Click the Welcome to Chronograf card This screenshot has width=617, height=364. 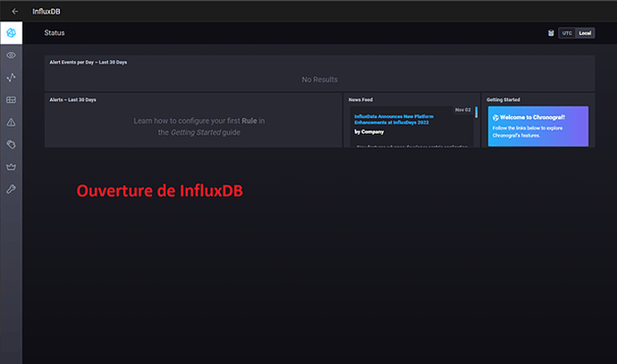click(538, 126)
